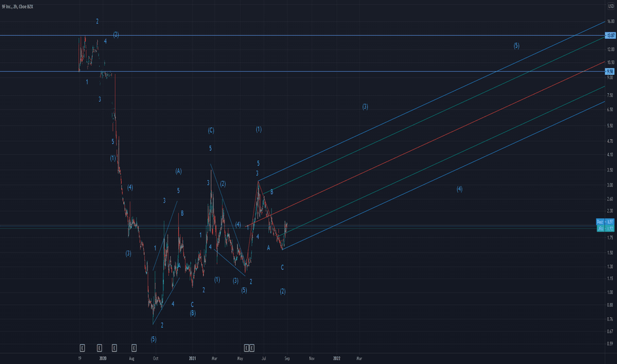Click the earnings E marker above the 19 date label
Image resolution: width=617 pixels, height=364 pixels.
(82, 348)
